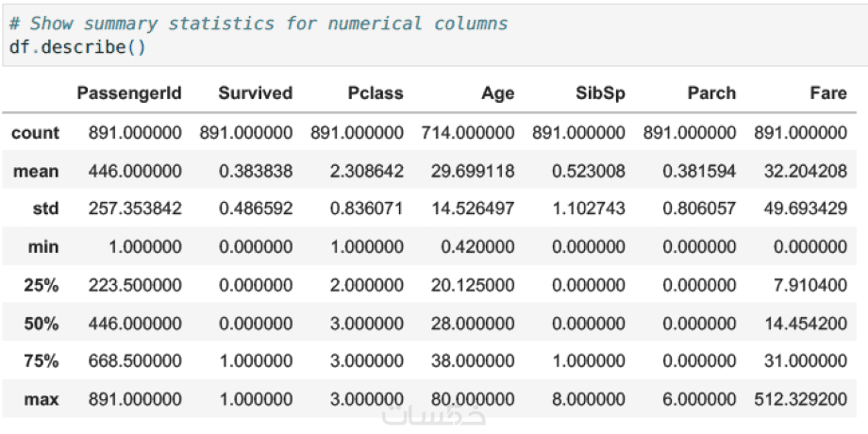Click the Age column header
Screen dimensions: 868x434
point(497,93)
